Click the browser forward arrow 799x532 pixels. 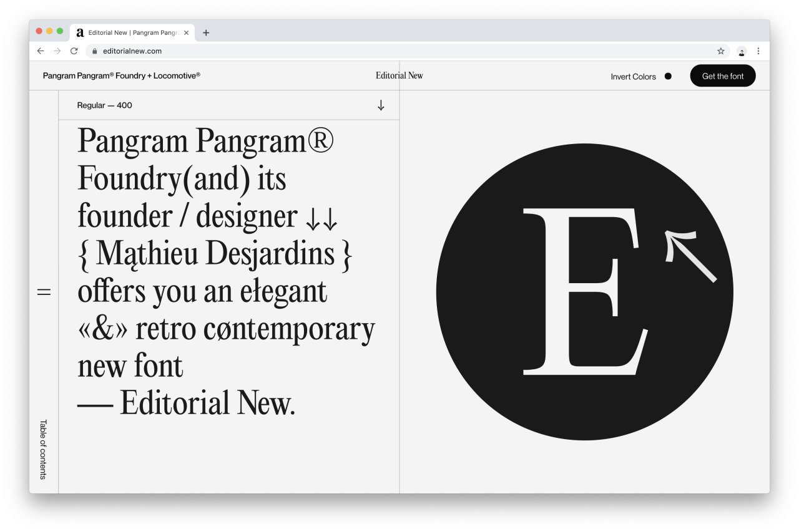[57, 51]
